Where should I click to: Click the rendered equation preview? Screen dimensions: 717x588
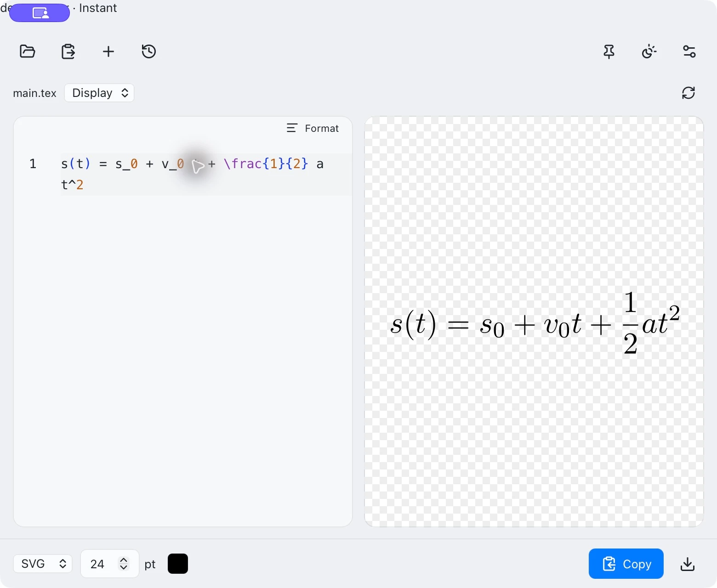pos(535,323)
